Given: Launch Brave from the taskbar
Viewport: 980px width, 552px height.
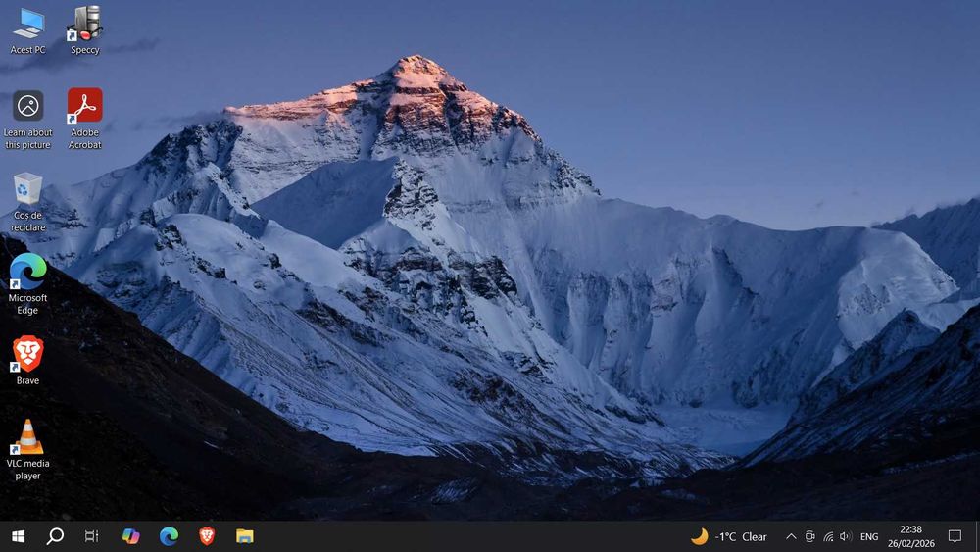Looking at the screenshot, I should click(x=207, y=536).
